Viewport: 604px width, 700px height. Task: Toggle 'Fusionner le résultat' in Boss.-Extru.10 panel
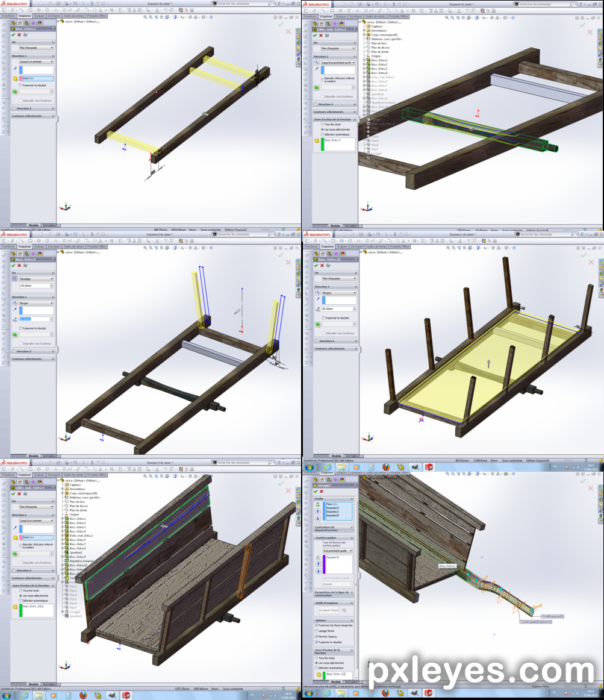323,318
